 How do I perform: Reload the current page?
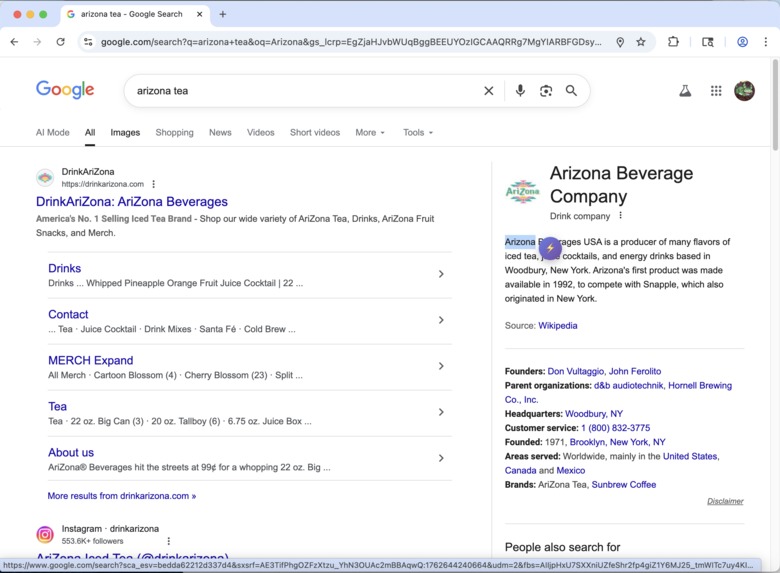[x=60, y=42]
